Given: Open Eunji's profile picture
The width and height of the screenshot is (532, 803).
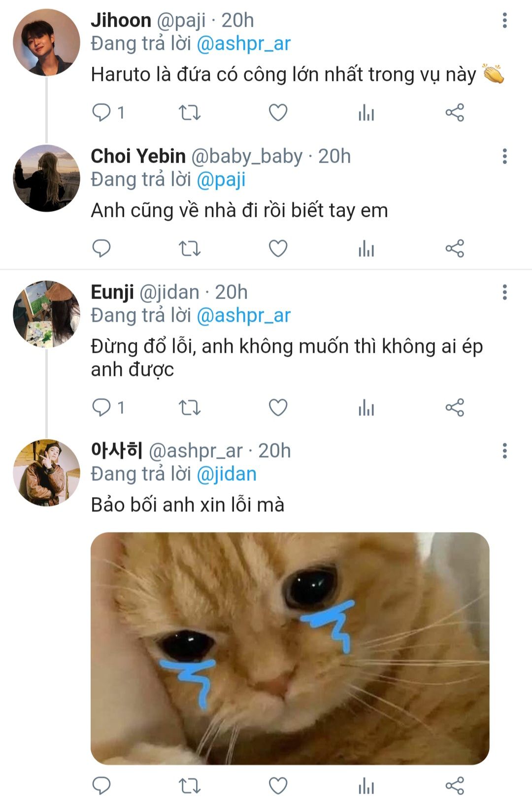Looking at the screenshot, I should 46,314.
